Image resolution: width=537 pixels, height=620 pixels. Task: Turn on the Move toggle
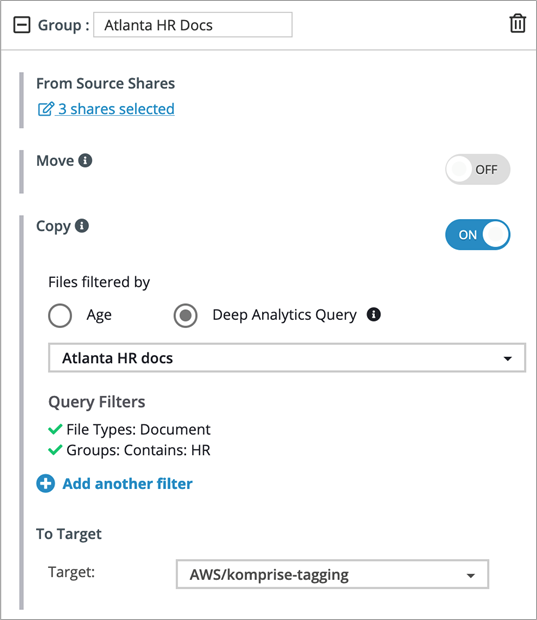[x=477, y=169]
